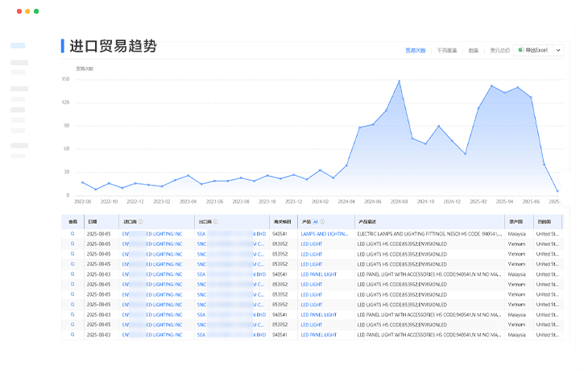Open the first LED PANEL LIGHT product link

[x=319, y=274]
